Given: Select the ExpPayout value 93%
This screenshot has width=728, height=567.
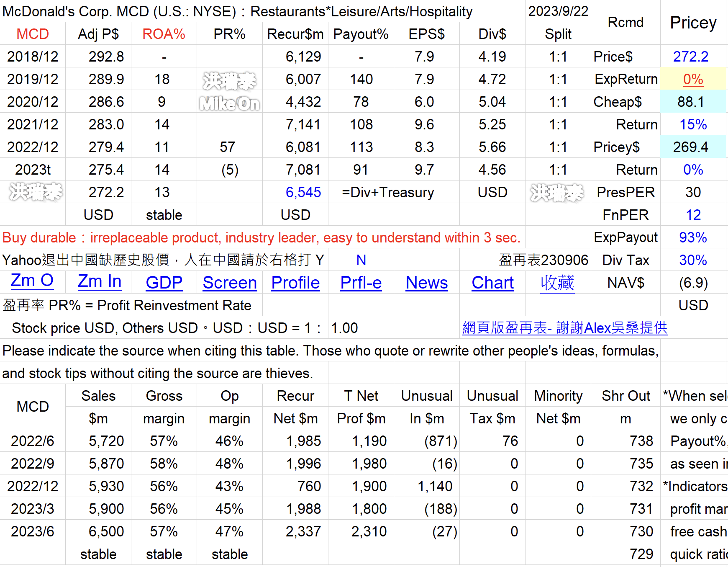Looking at the screenshot, I should coord(693,237).
